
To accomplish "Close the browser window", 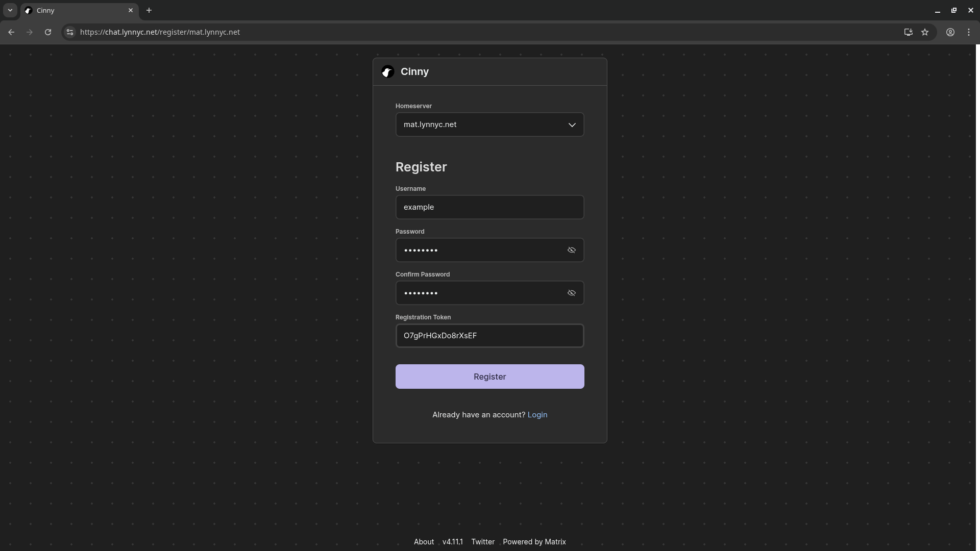I will click(x=970, y=10).
